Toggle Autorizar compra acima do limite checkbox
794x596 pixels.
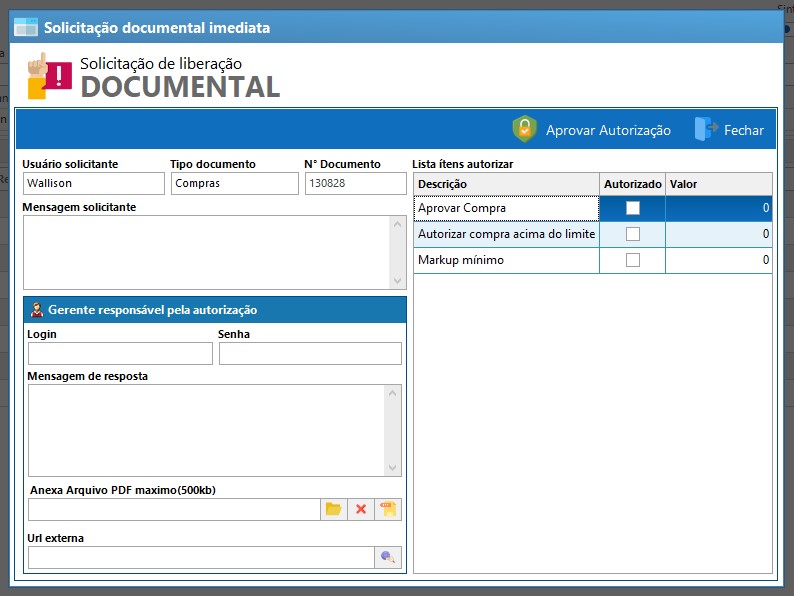632,234
